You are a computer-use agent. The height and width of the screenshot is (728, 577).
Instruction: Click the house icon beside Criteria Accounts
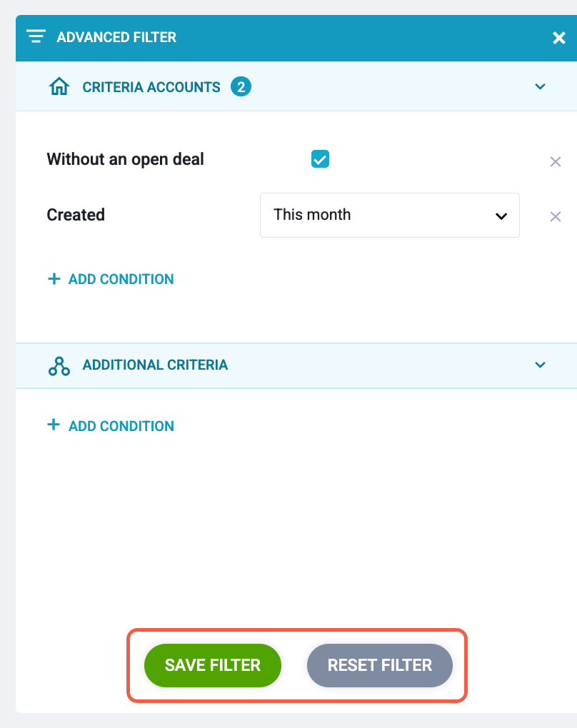pyautogui.click(x=59, y=86)
